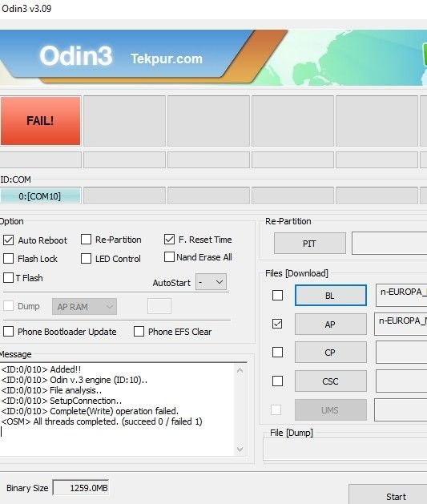Select the COM10 port box
The height and width of the screenshot is (504, 427).
(40, 196)
